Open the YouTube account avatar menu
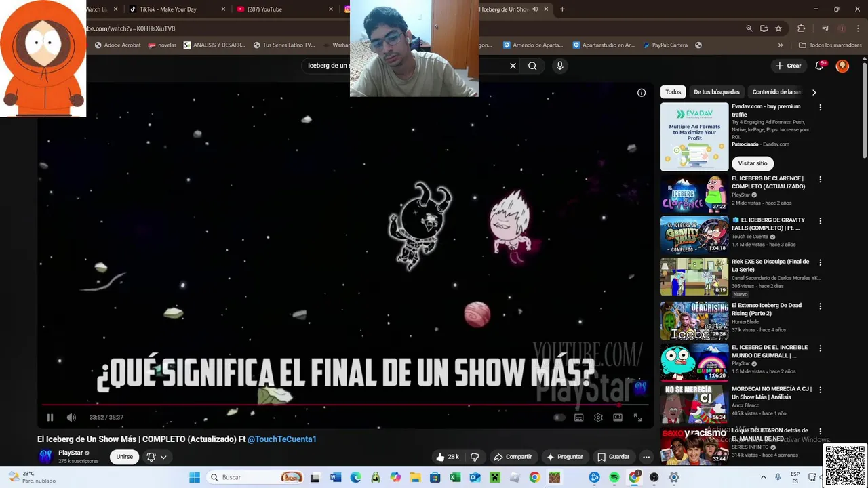868x488 pixels. coord(842,66)
